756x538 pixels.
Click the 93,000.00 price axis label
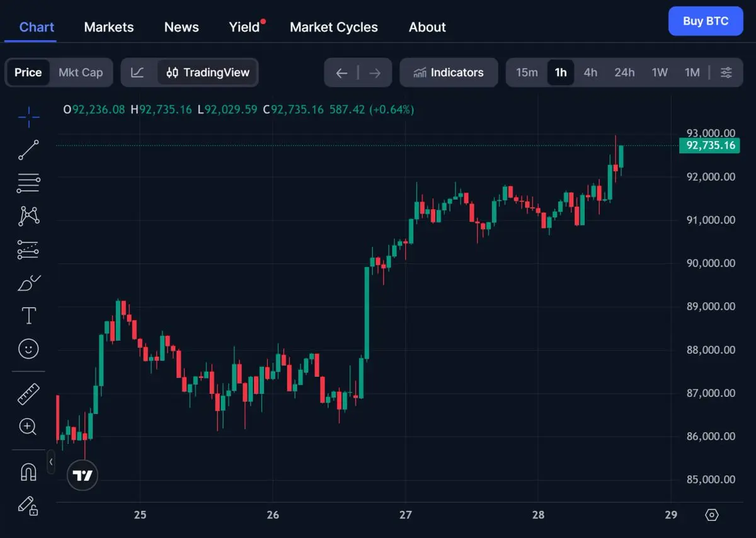point(711,133)
